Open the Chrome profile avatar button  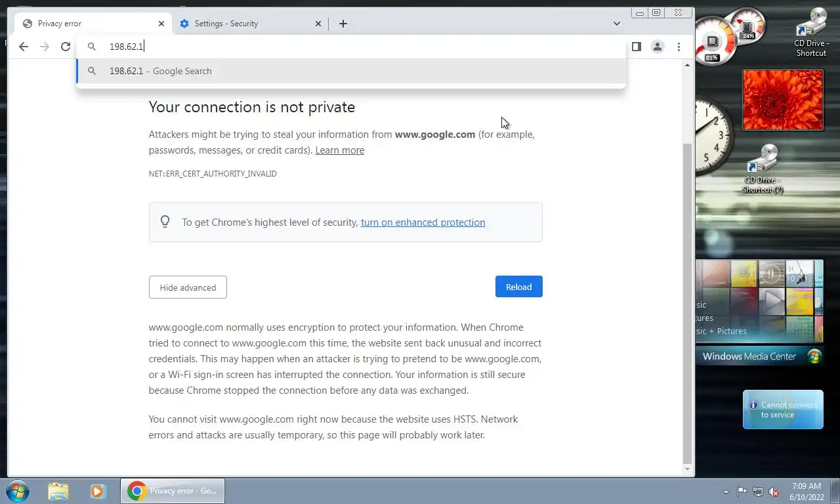(x=657, y=47)
